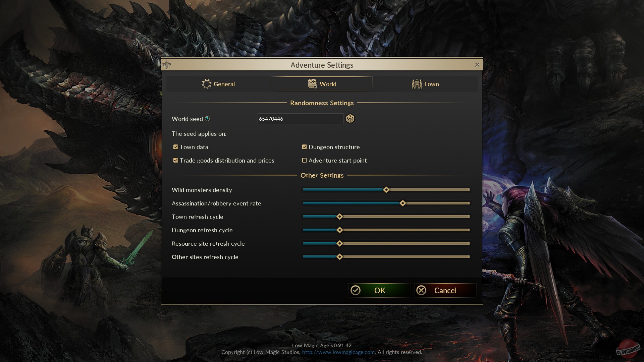Image resolution: width=644 pixels, height=362 pixels.
Task: Click the gear icon on General tab
Action: point(206,84)
